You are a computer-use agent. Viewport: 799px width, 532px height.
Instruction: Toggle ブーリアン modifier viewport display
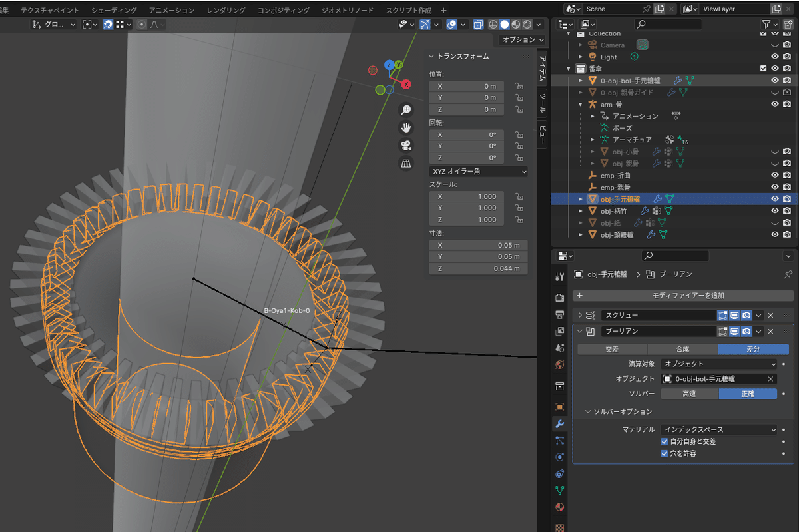(x=734, y=332)
